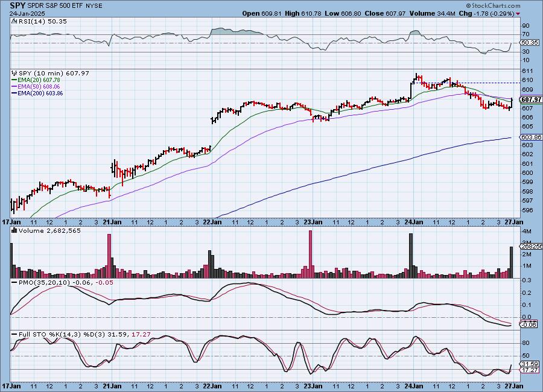Image resolution: width=543 pixels, height=392 pixels.
Task: Click the line swatch before Full STO label
Action: click(14, 335)
